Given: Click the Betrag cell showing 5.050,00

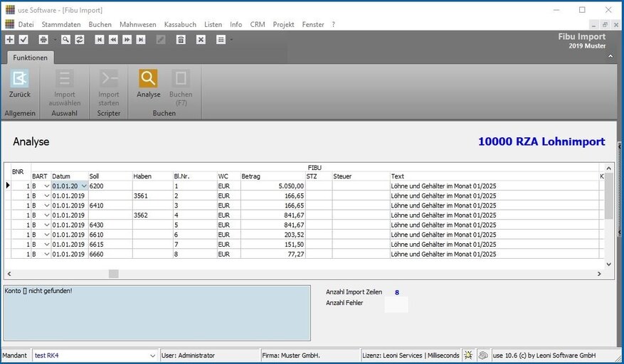Looking at the screenshot, I should click(x=273, y=186).
